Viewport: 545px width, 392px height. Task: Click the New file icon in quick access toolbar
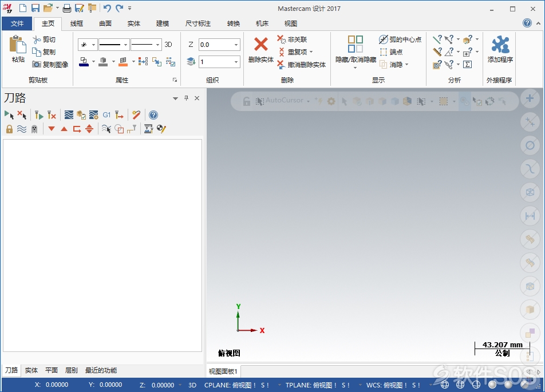coord(22,8)
